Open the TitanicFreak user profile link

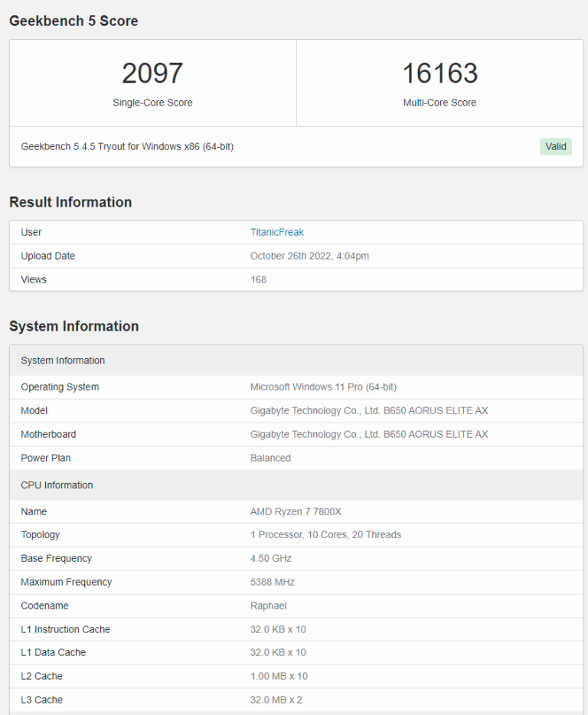click(276, 232)
